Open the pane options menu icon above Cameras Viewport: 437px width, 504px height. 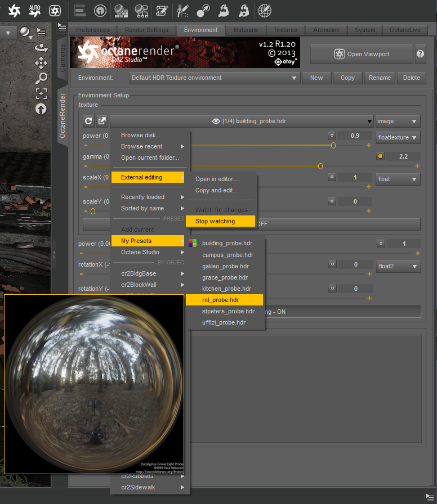[x=62, y=28]
